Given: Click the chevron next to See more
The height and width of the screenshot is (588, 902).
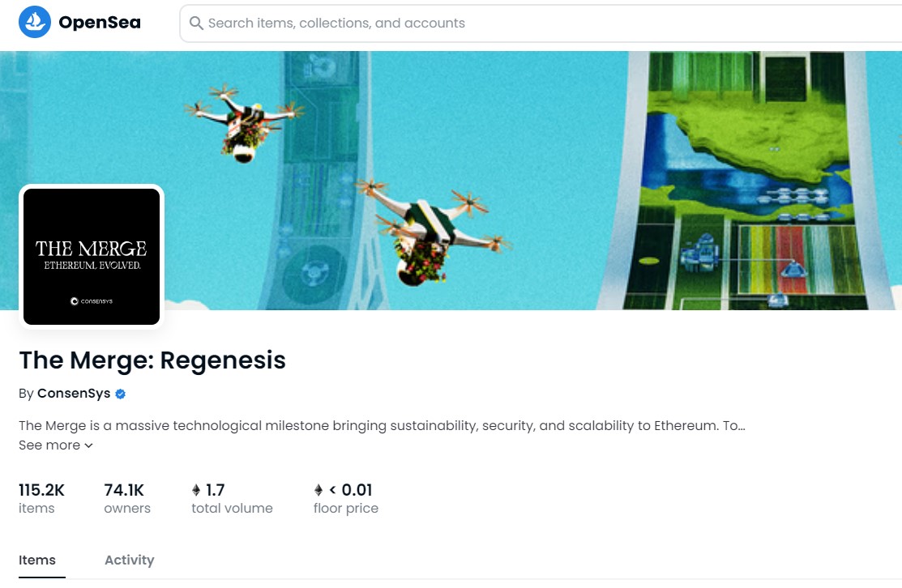Looking at the screenshot, I should click(88, 445).
